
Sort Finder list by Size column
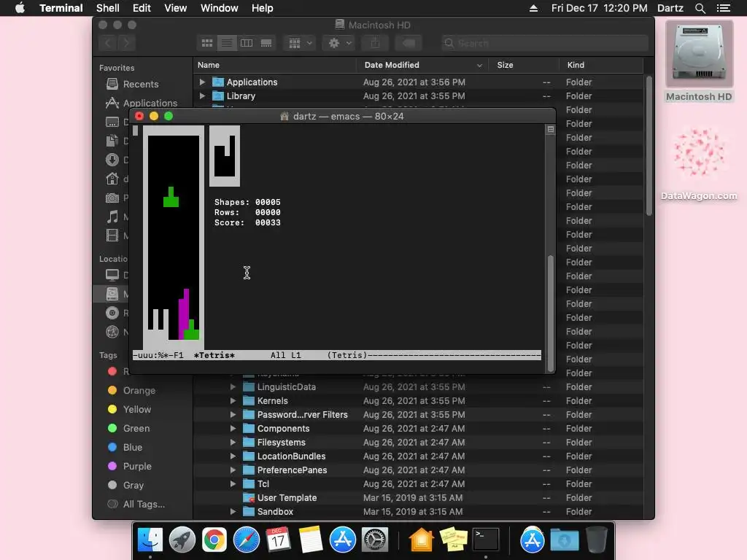[x=524, y=65]
